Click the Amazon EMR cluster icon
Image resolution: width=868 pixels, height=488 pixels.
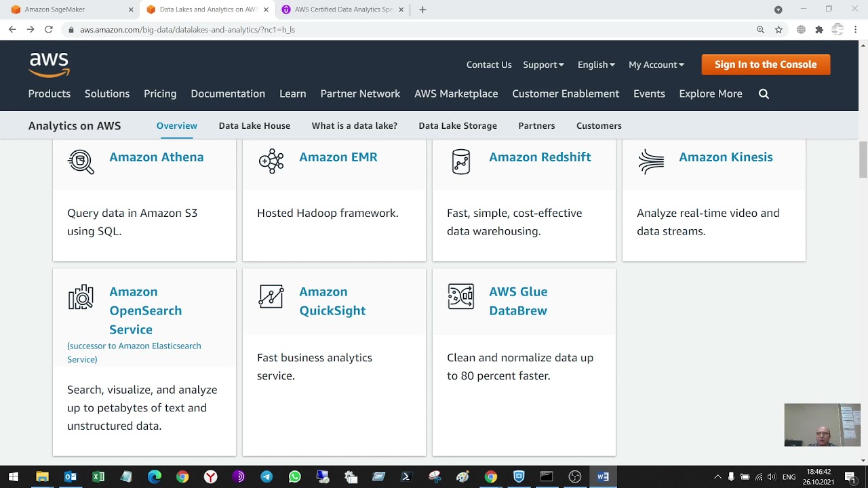(271, 161)
